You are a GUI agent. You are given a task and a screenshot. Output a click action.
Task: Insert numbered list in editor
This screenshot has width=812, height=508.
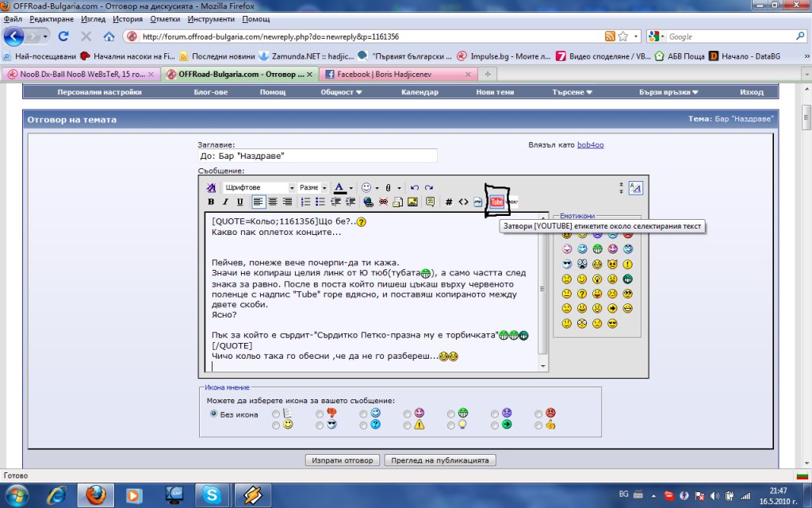305,202
